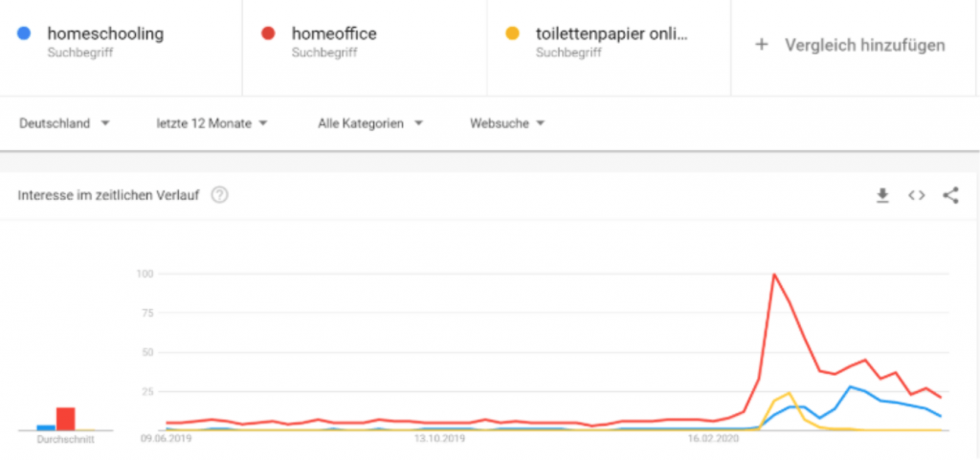Image resolution: width=980 pixels, height=460 pixels.
Task: Download the interest over time chart data
Action: coord(882,195)
